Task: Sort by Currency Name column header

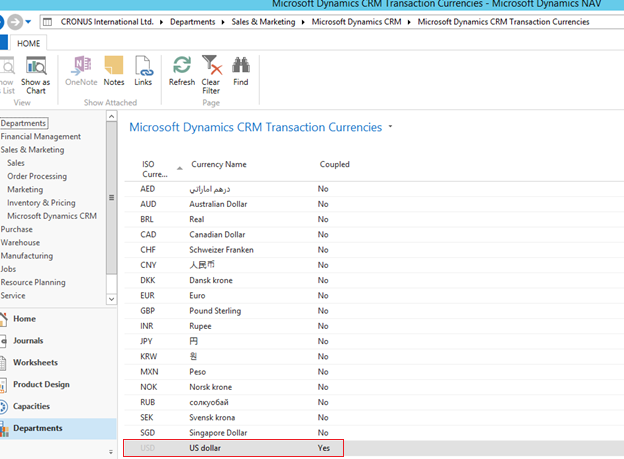Action: (x=218, y=164)
